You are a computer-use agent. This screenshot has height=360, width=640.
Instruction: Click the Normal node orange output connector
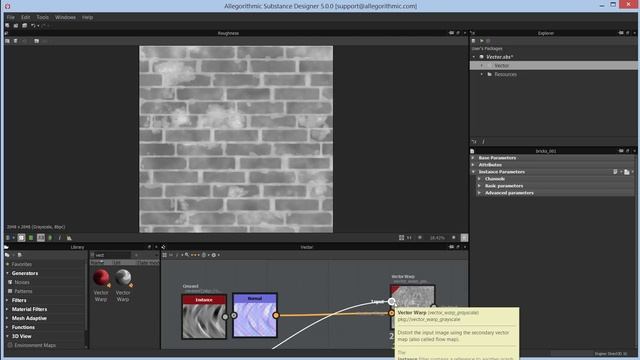[x=276, y=315]
